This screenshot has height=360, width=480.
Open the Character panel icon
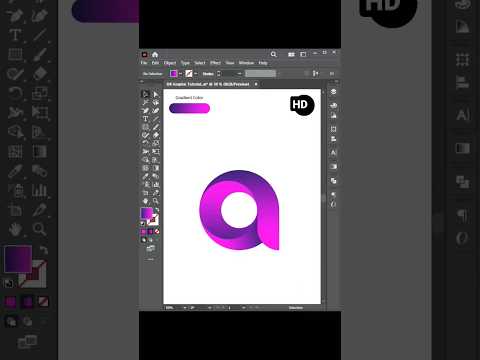[x=333, y=153]
